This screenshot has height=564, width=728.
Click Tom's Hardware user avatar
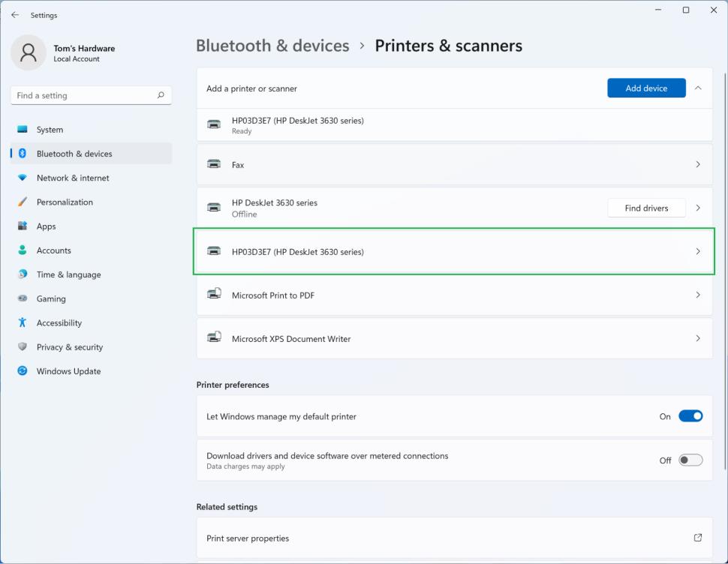click(x=29, y=52)
